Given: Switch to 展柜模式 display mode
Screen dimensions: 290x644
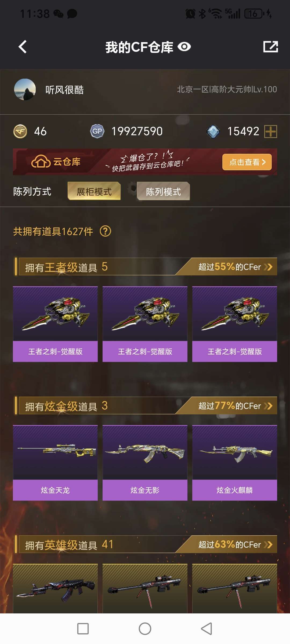Looking at the screenshot, I should click(x=94, y=191).
